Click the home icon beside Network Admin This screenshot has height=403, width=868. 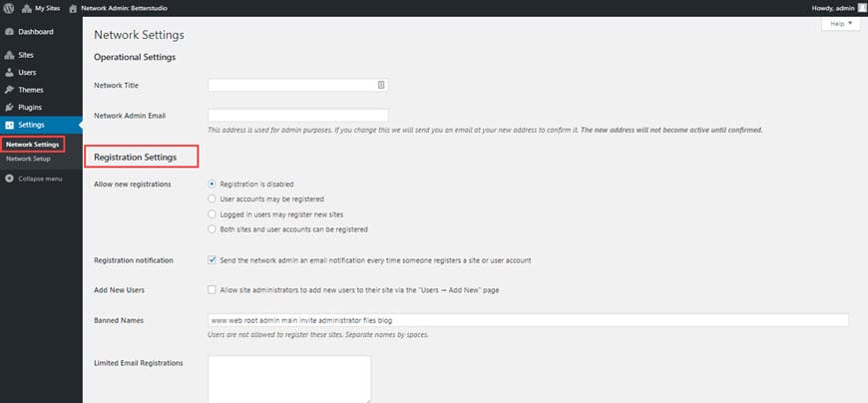tap(73, 8)
